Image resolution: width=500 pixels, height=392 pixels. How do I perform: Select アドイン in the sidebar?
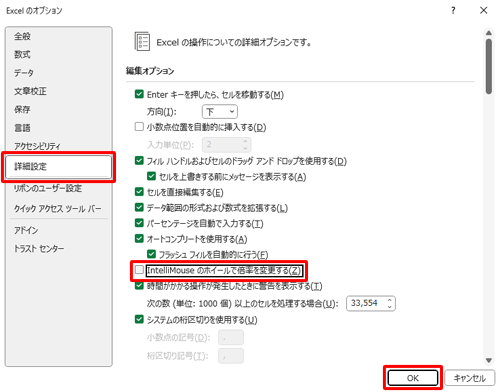pos(26,230)
